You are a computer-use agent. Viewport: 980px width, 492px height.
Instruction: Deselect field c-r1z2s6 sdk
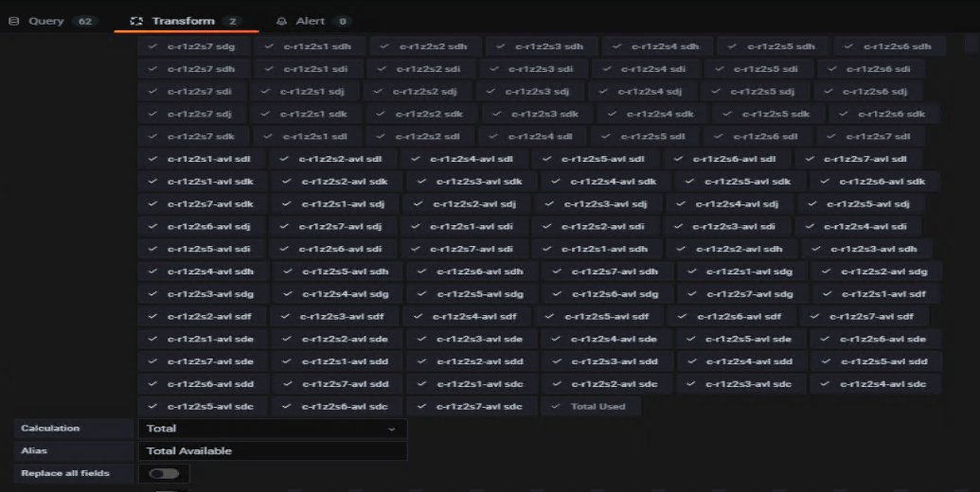tap(884, 114)
